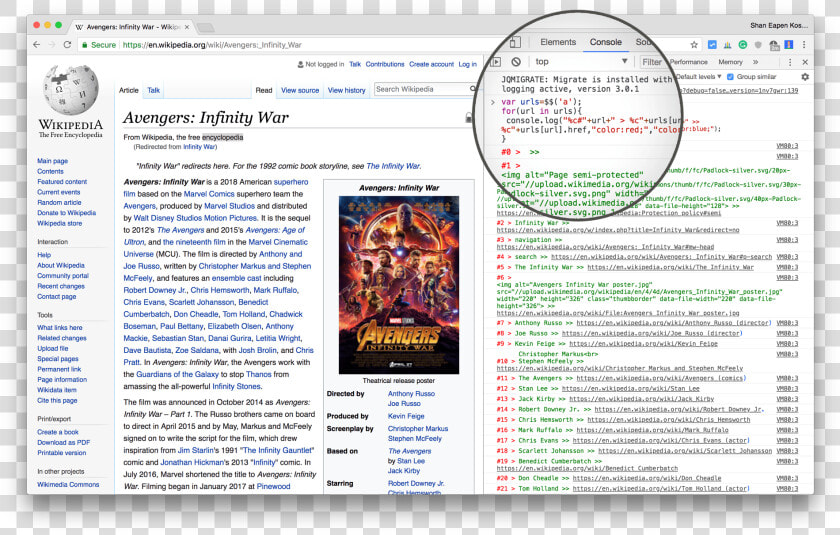Viewport: 840px width, 535px height.
Task: Bookmark this page with the star icon
Action: [694, 45]
